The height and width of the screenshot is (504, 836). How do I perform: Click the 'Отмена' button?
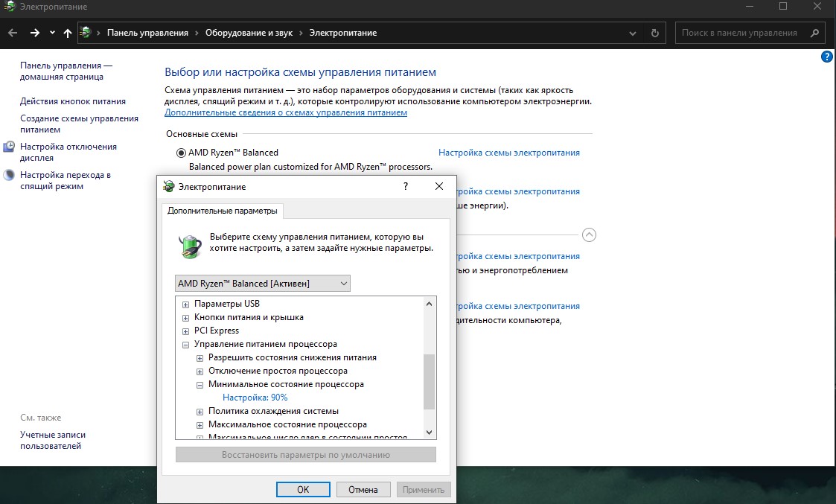tap(363, 490)
